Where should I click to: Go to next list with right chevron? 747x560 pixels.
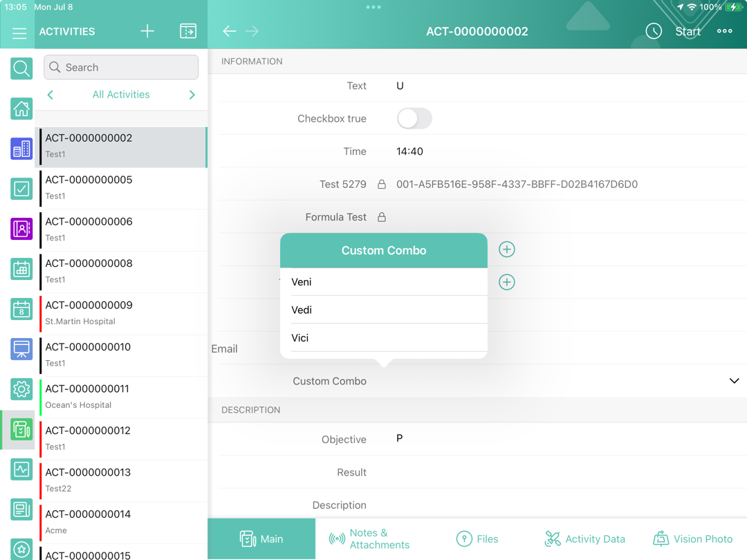192,95
